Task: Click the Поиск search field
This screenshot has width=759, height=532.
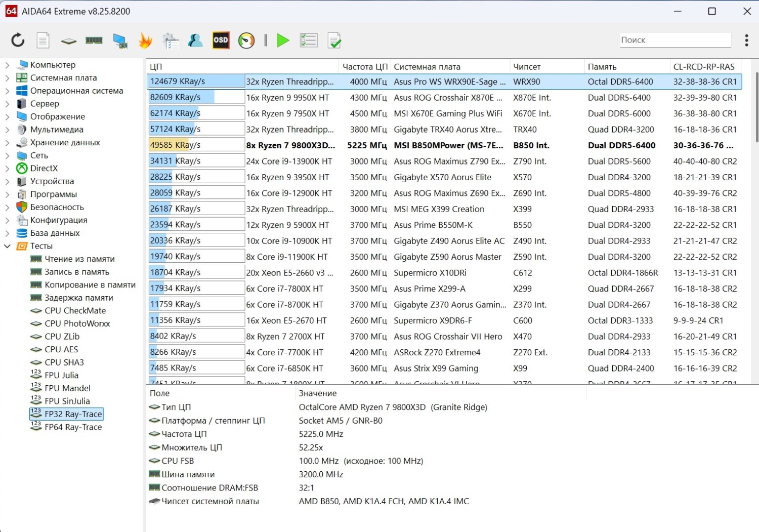Action: [676, 40]
